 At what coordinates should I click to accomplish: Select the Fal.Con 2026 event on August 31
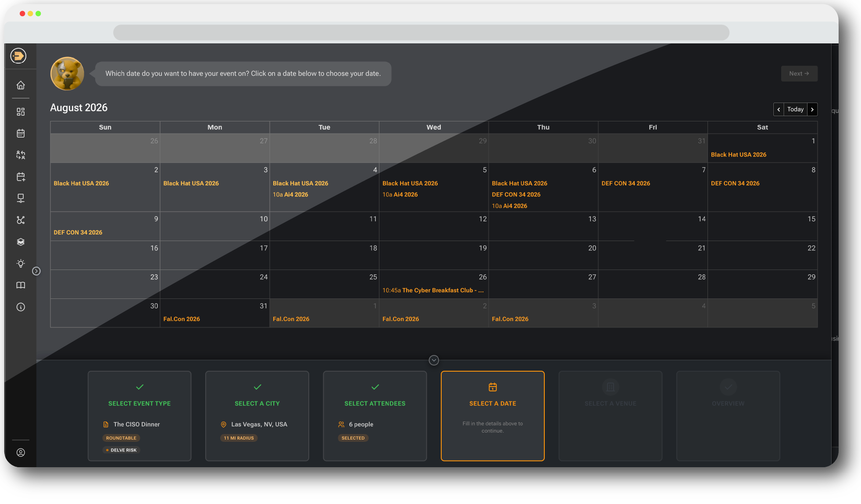(181, 319)
